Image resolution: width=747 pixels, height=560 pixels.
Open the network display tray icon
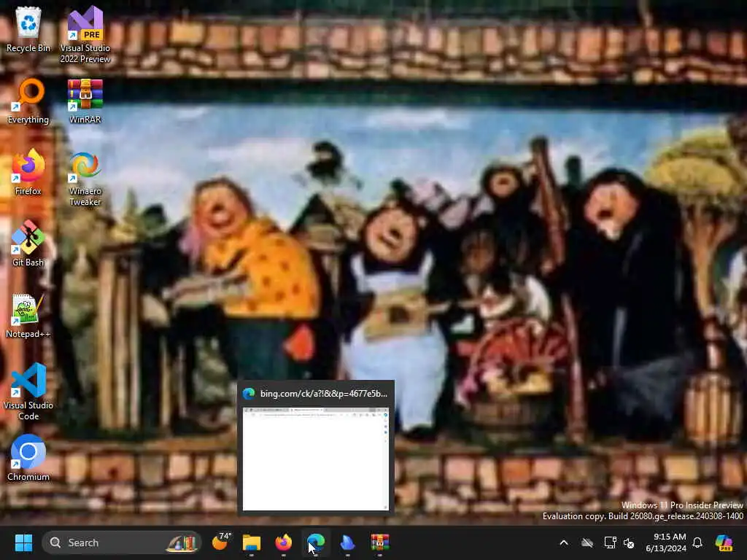610,542
